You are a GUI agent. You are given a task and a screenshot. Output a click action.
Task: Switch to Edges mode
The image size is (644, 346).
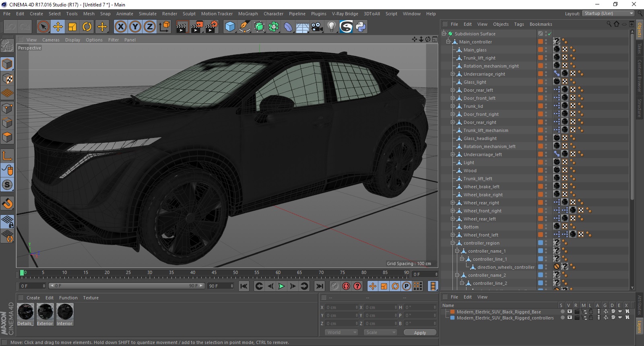7,123
